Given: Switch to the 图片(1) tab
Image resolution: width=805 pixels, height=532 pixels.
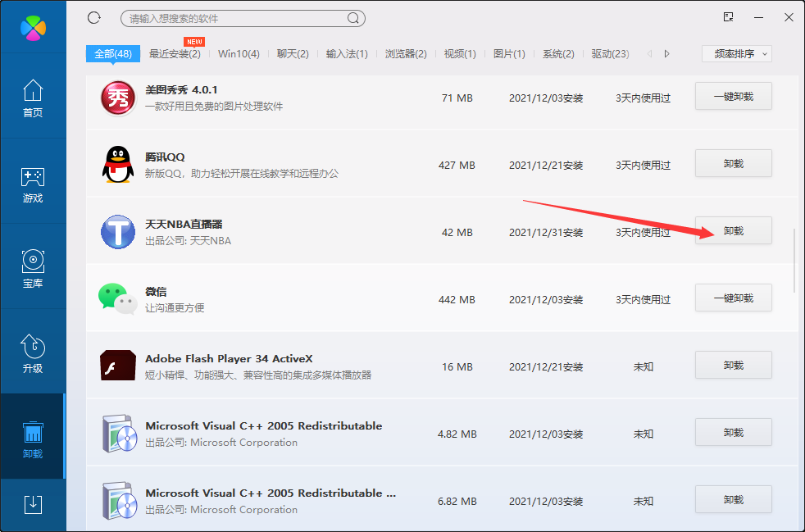Looking at the screenshot, I should click(509, 54).
